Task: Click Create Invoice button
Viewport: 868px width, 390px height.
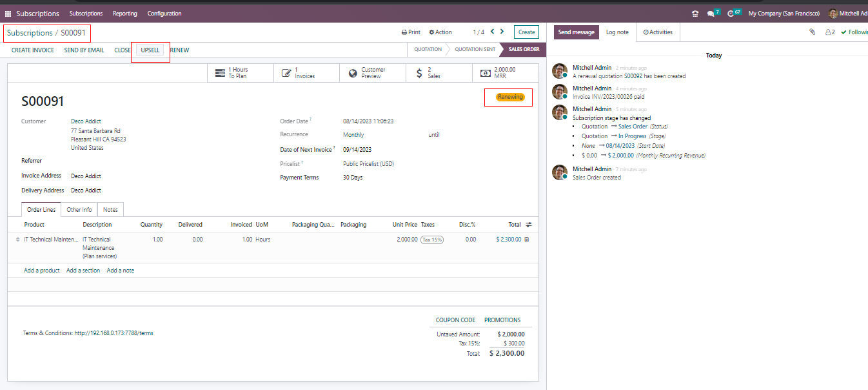Action: pos(33,50)
